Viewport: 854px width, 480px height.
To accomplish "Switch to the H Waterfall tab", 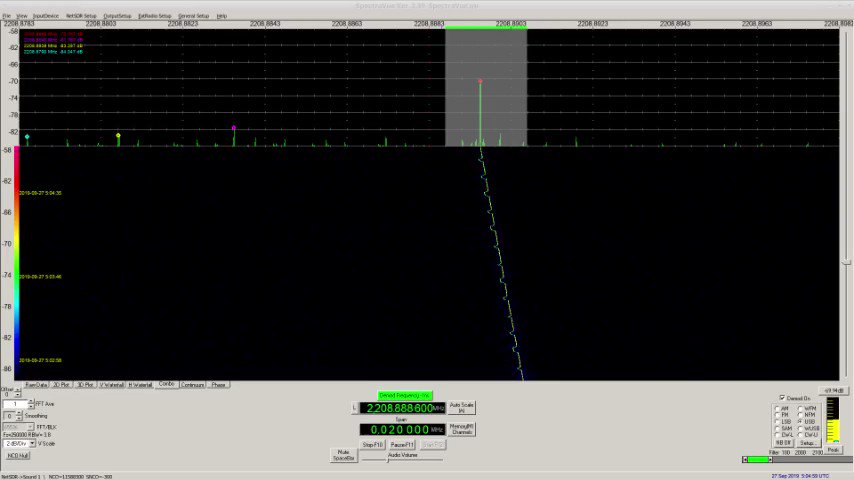I will 141,385.
